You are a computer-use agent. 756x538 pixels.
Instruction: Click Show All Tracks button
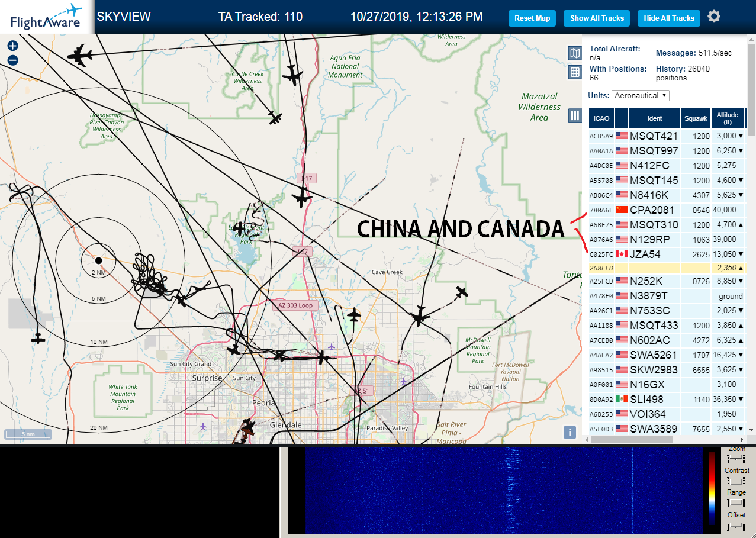(597, 18)
